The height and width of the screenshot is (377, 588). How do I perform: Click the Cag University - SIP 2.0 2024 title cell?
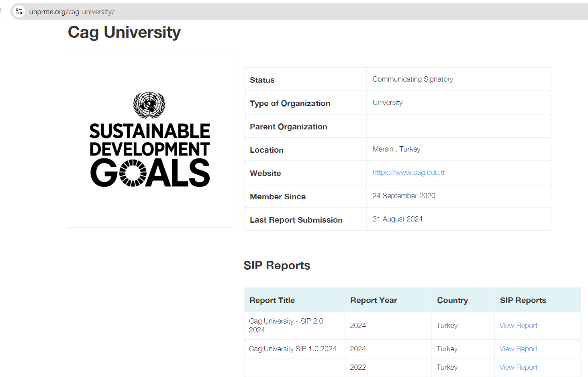point(294,326)
